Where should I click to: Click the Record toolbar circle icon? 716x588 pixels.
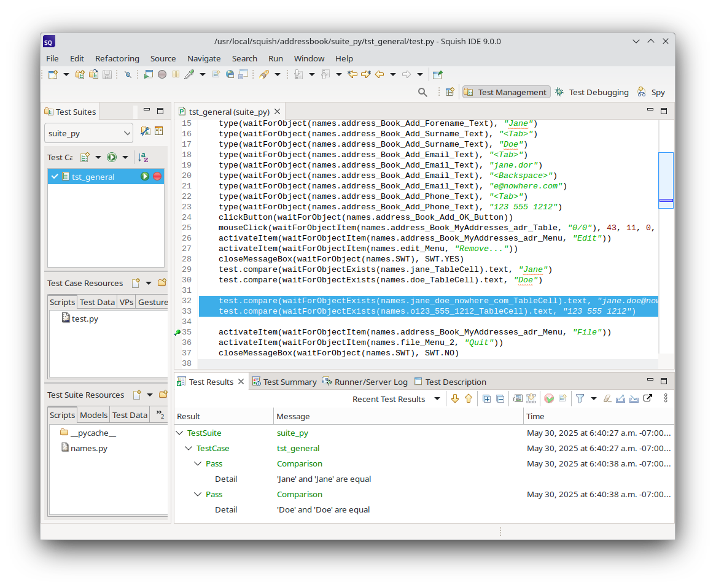(x=162, y=74)
